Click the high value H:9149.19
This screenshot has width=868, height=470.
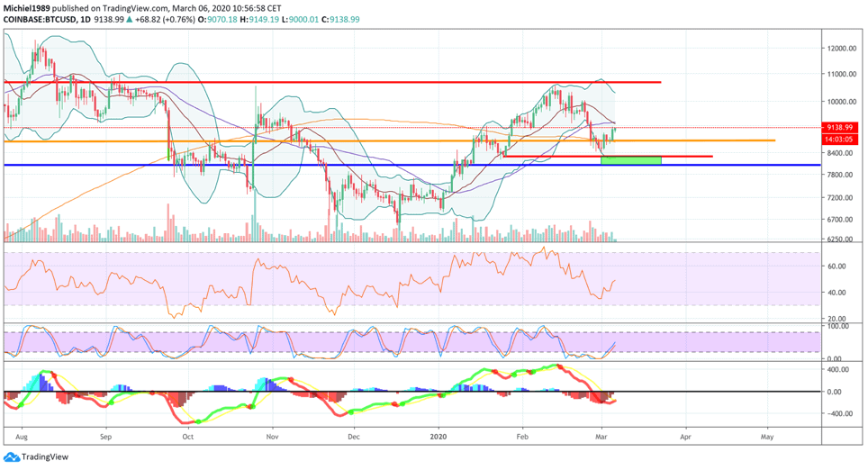(259, 20)
